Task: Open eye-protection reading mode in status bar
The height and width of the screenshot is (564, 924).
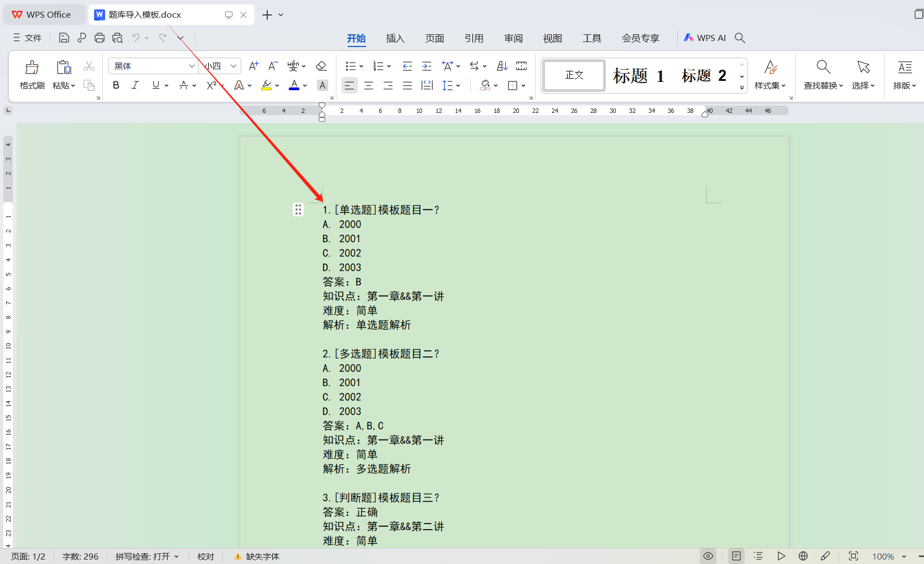Action: 708,556
